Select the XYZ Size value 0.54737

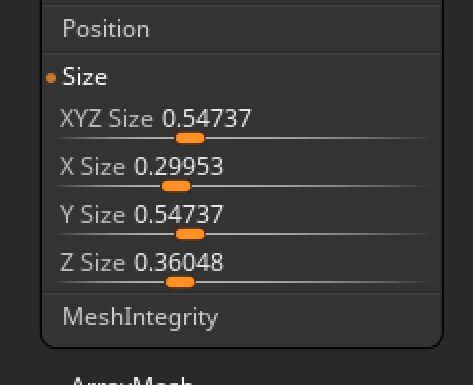click(206, 118)
